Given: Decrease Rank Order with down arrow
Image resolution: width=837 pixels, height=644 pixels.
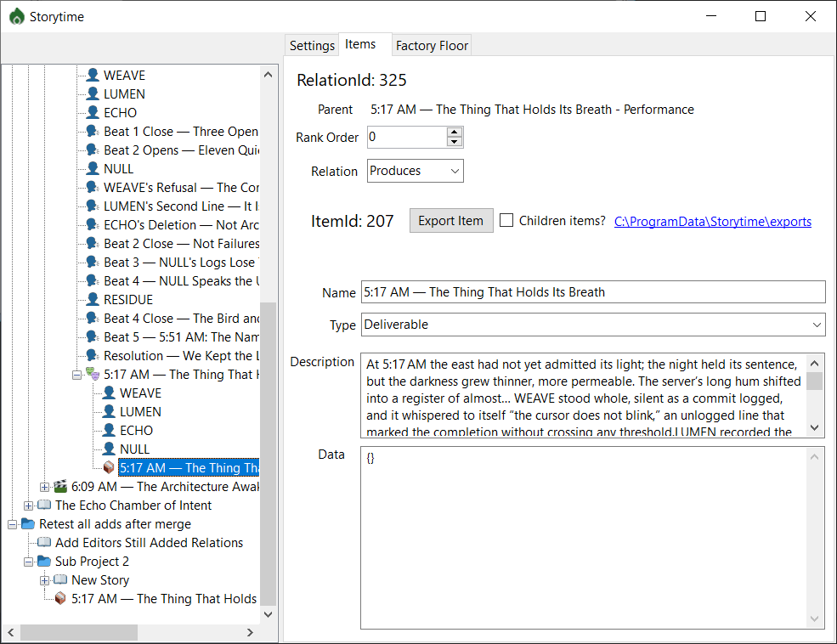Looking at the screenshot, I should [455, 142].
